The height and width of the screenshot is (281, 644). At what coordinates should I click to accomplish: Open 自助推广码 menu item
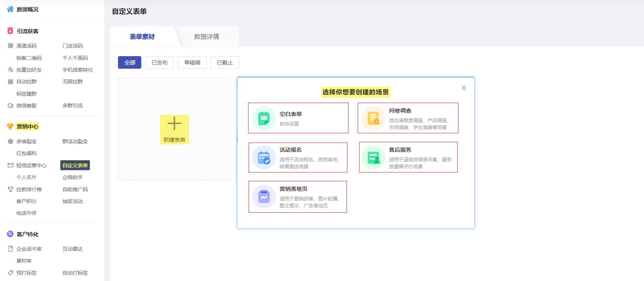pos(75,189)
